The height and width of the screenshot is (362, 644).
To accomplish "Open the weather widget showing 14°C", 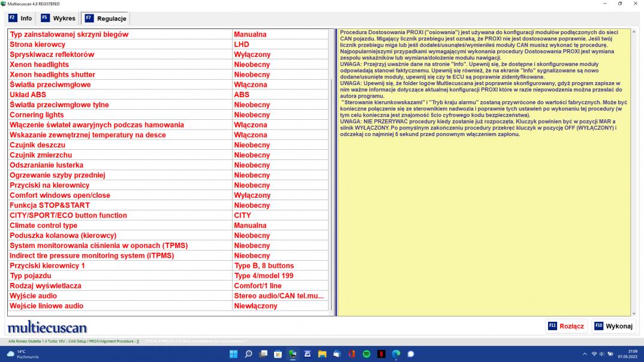I will 23,354.
